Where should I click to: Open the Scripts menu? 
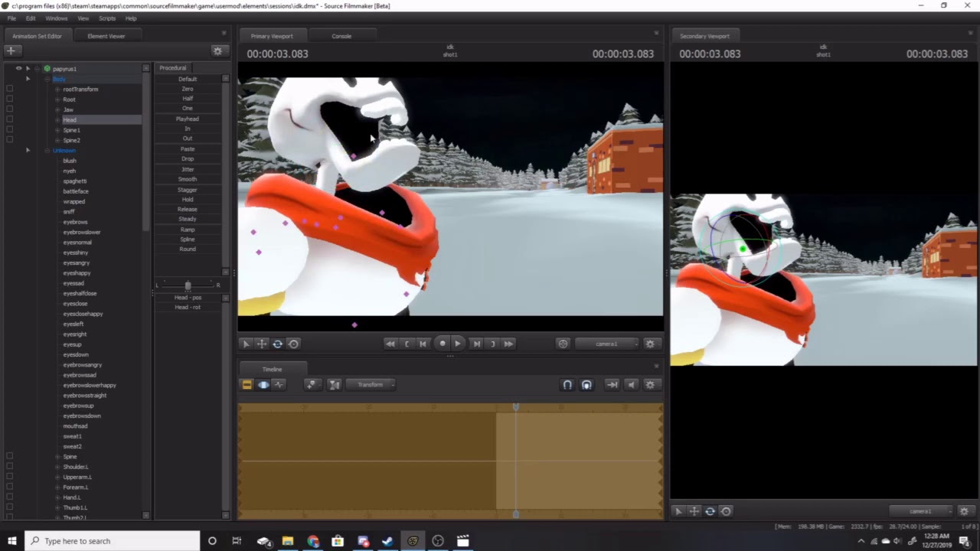pos(107,18)
